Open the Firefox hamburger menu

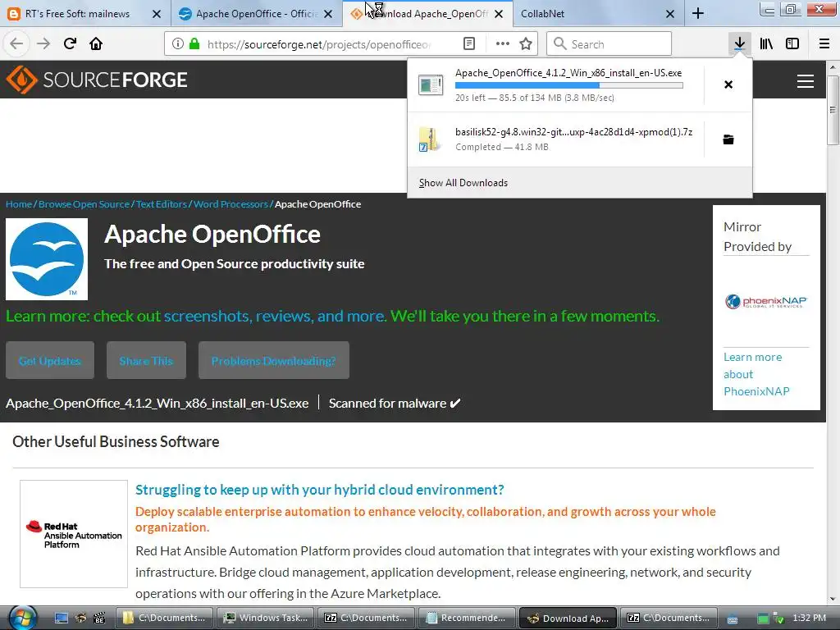tap(824, 43)
